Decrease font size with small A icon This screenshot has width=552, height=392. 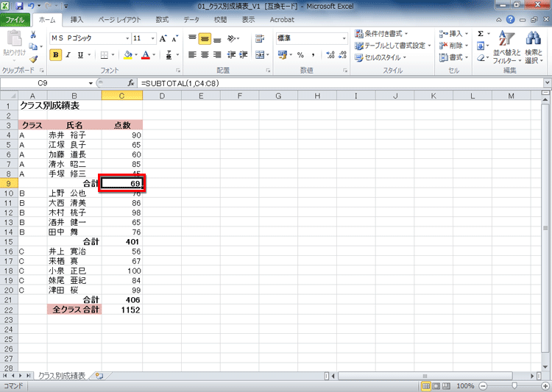pos(174,38)
